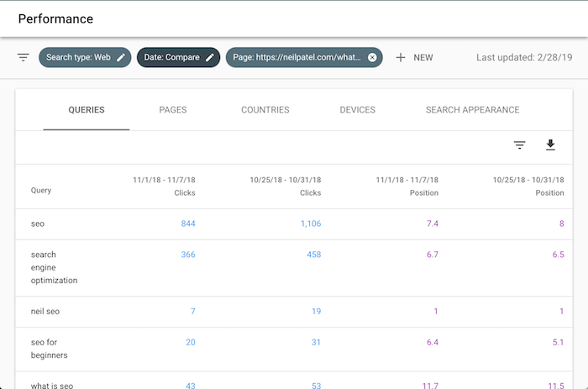Click the 6.5 position value
The image size is (588, 389).
coord(558,255)
